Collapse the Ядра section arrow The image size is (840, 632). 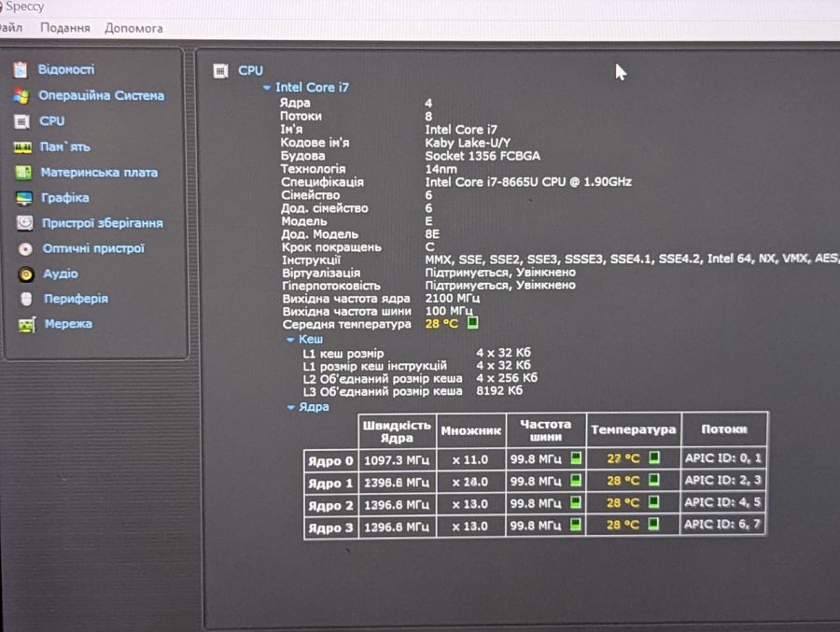(x=291, y=407)
